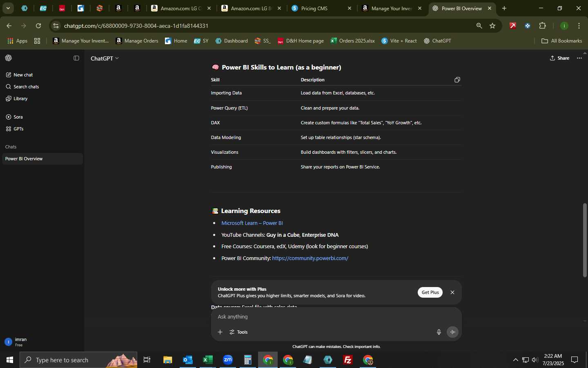Open Task View on the taskbar

[x=147, y=360]
